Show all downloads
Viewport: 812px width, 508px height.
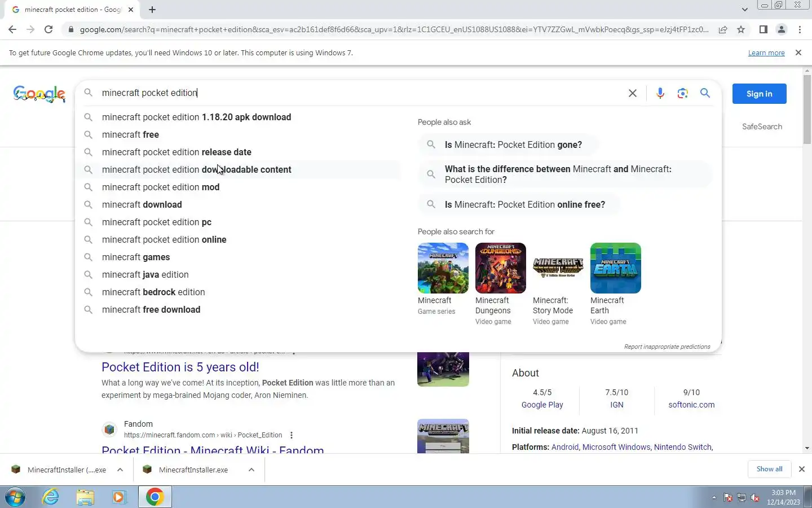[769, 469]
